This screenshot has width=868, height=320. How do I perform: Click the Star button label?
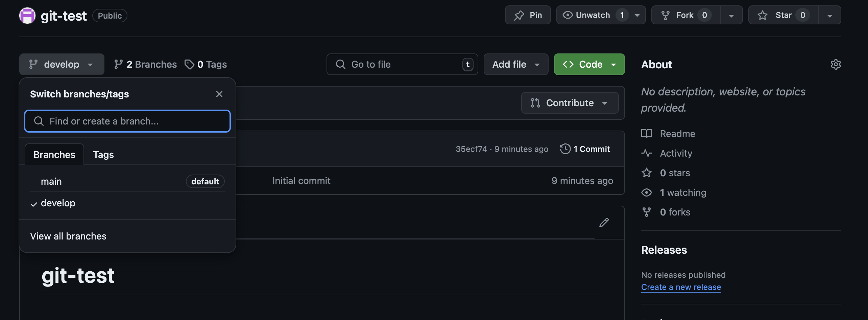click(783, 15)
